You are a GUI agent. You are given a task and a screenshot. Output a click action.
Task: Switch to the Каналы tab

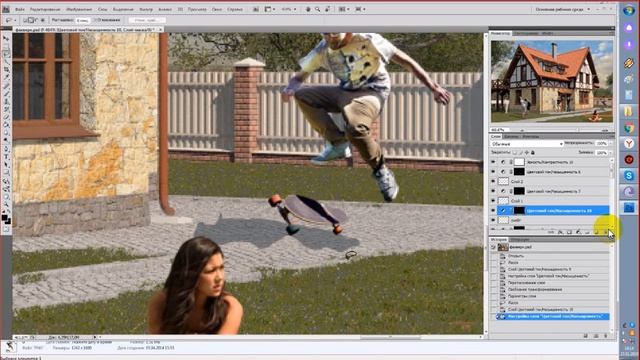tap(512, 136)
